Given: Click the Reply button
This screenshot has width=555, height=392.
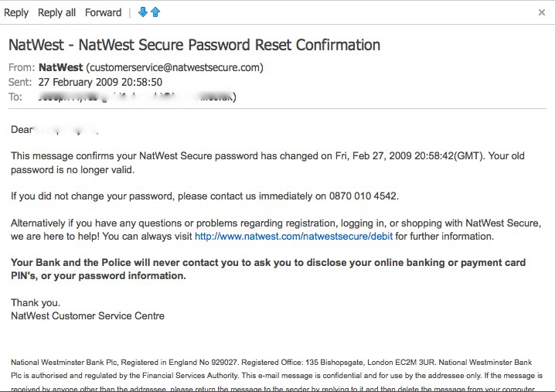Looking at the screenshot, I should [x=16, y=12].
